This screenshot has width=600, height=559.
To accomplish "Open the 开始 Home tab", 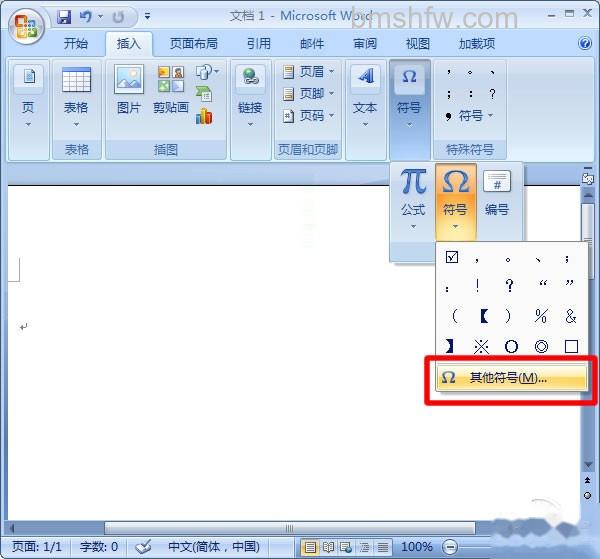I will point(76,44).
